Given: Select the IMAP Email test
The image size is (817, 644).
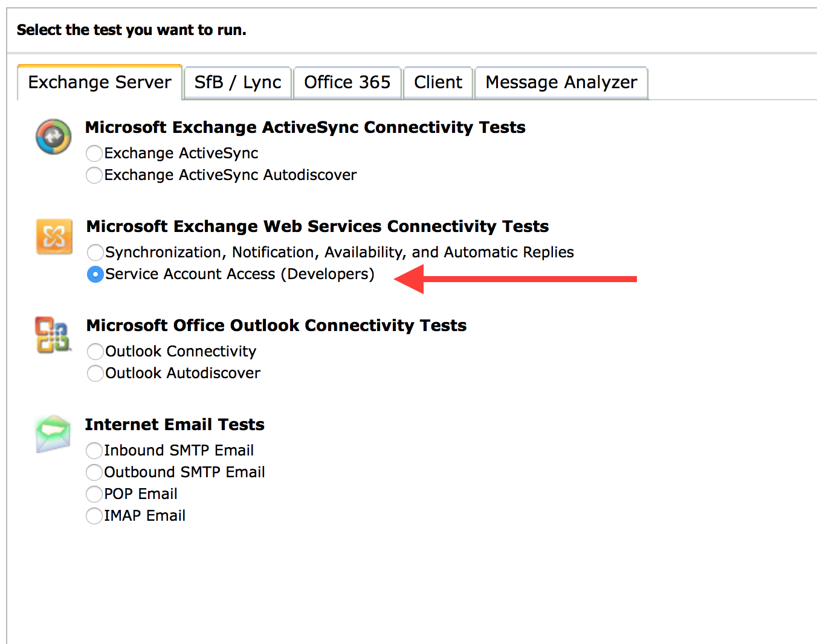Looking at the screenshot, I should tap(94, 516).
